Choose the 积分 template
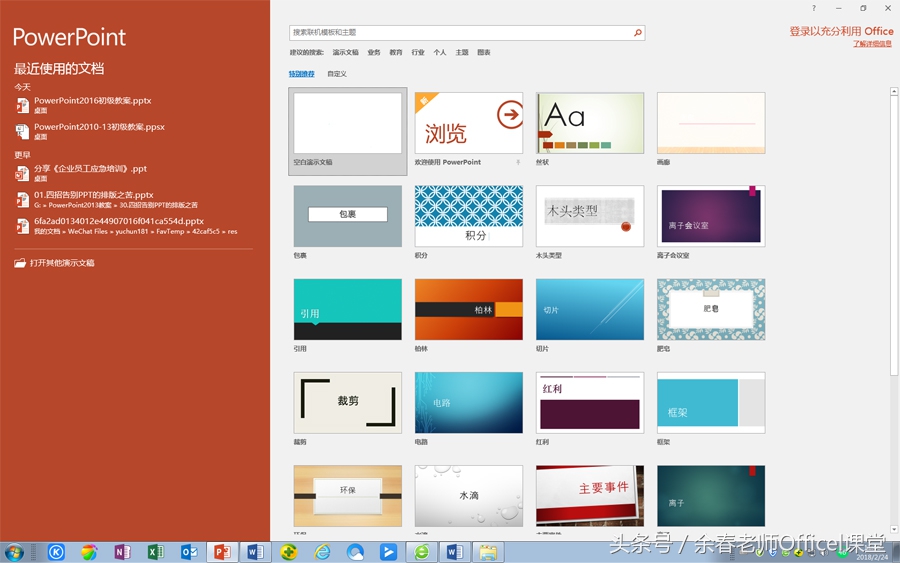The image size is (900, 563). [469, 216]
